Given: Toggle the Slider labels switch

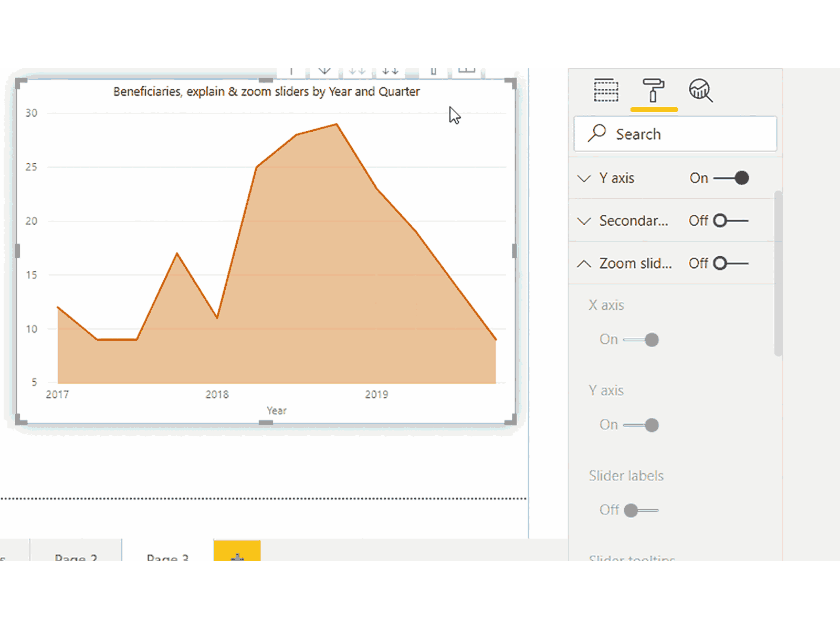Looking at the screenshot, I should point(641,510).
